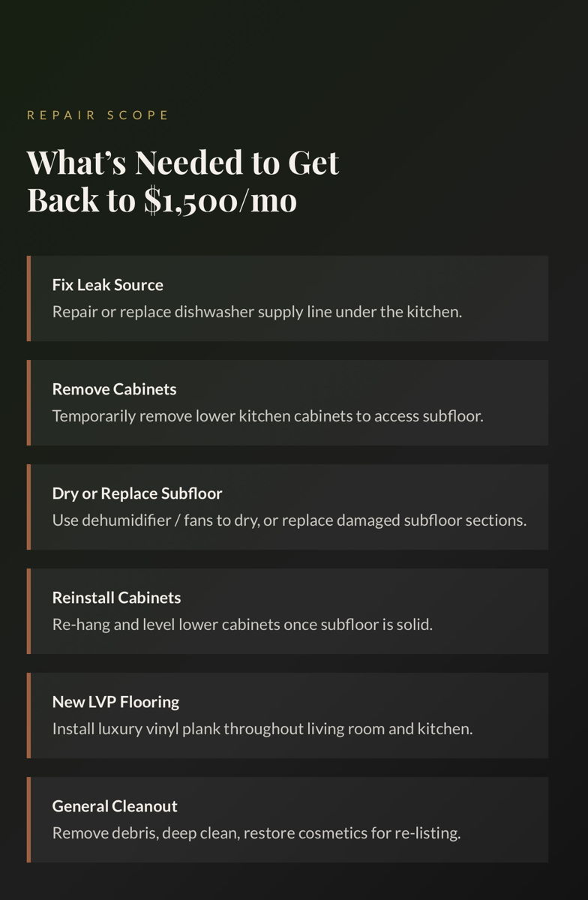Screen dimensions: 588x900
Task: Click the orange accent bar beside Reinstall Cabinets
Action: [x=29, y=611]
